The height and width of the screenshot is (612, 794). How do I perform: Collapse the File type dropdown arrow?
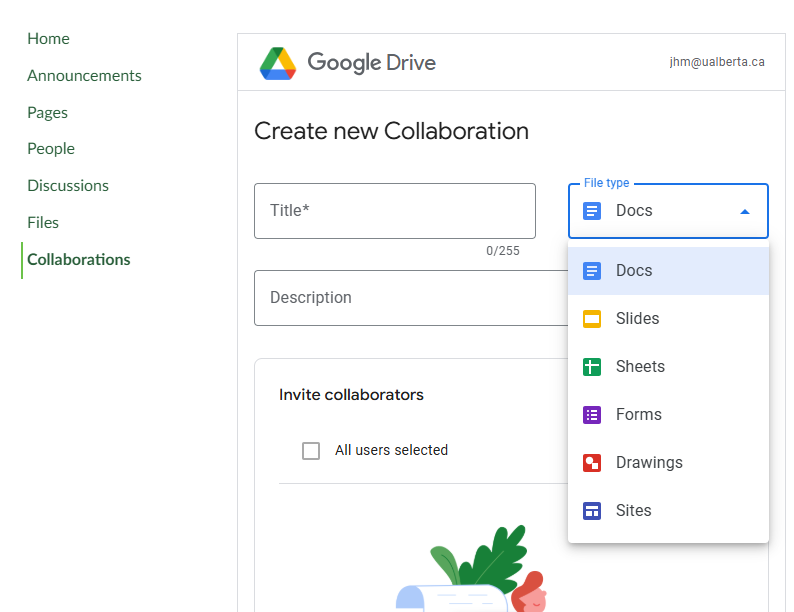(744, 212)
